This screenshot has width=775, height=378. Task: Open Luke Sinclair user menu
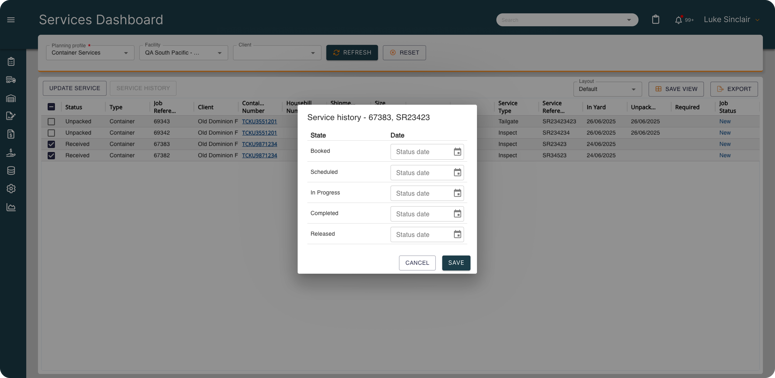732,20
